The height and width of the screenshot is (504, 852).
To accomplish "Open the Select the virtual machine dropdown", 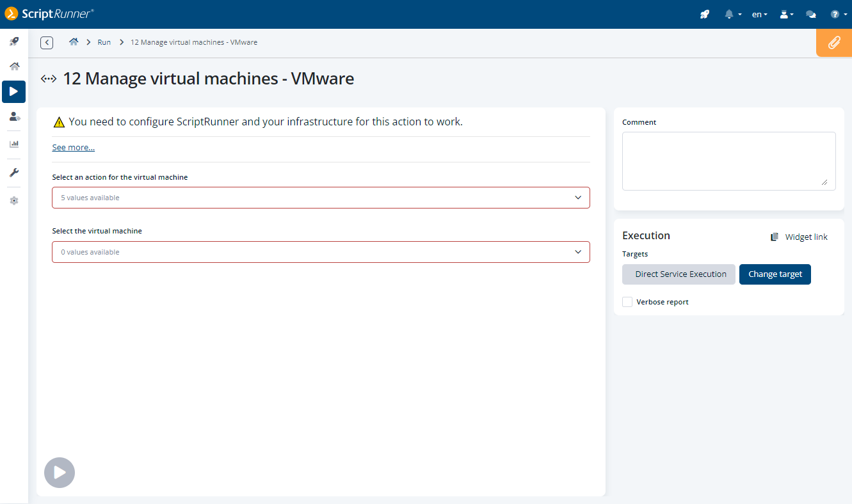I will (321, 252).
